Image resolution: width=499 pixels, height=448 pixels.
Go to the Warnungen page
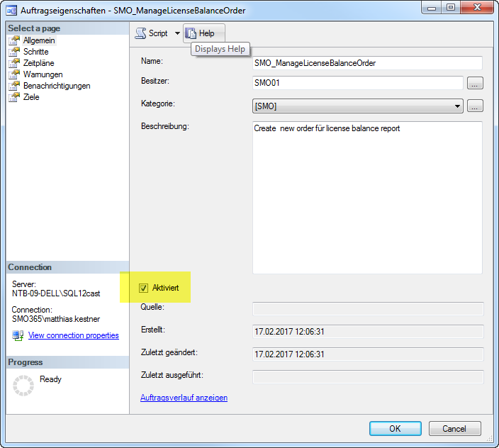click(x=43, y=74)
